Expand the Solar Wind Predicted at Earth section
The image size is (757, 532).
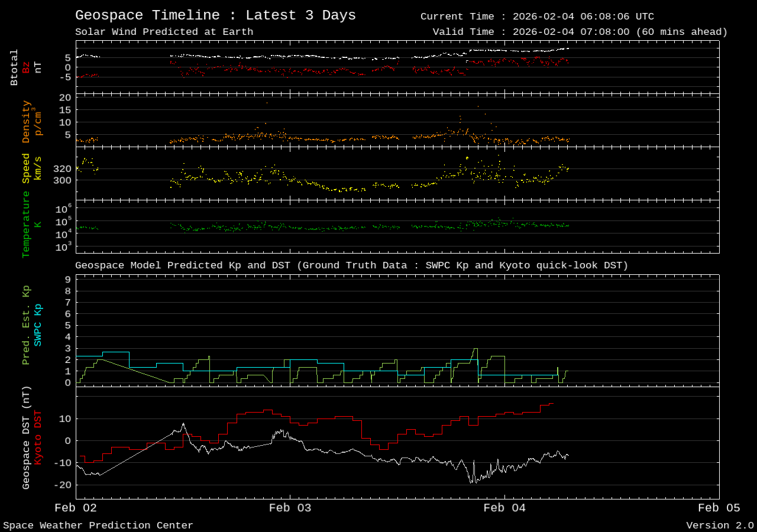click(x=166, y=32)
